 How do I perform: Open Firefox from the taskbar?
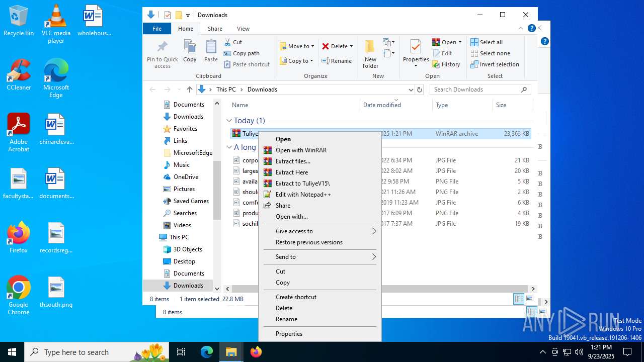256,352
